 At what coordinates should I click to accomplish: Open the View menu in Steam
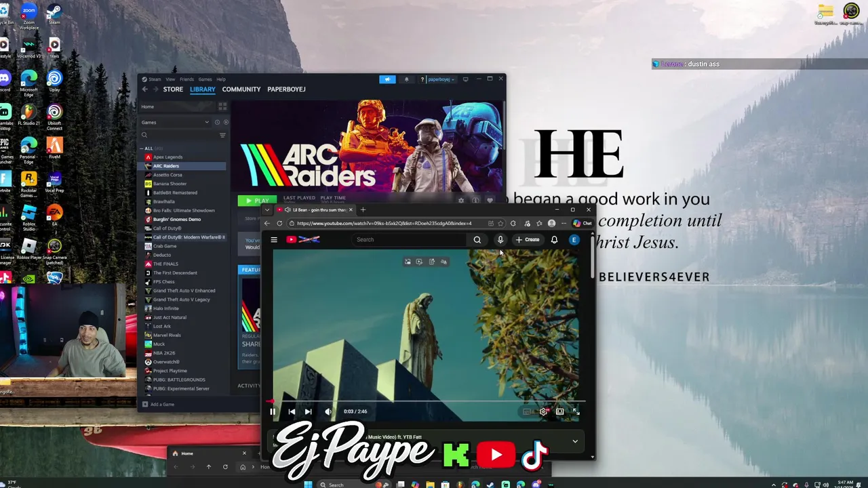coord(170,79)
